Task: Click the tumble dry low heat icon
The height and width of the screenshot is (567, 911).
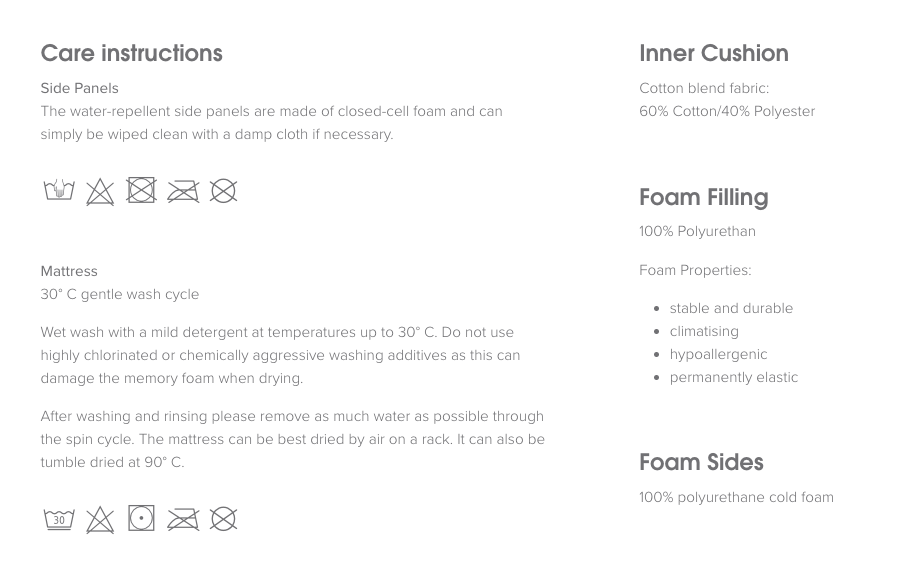Action: (x=141, y=518)
